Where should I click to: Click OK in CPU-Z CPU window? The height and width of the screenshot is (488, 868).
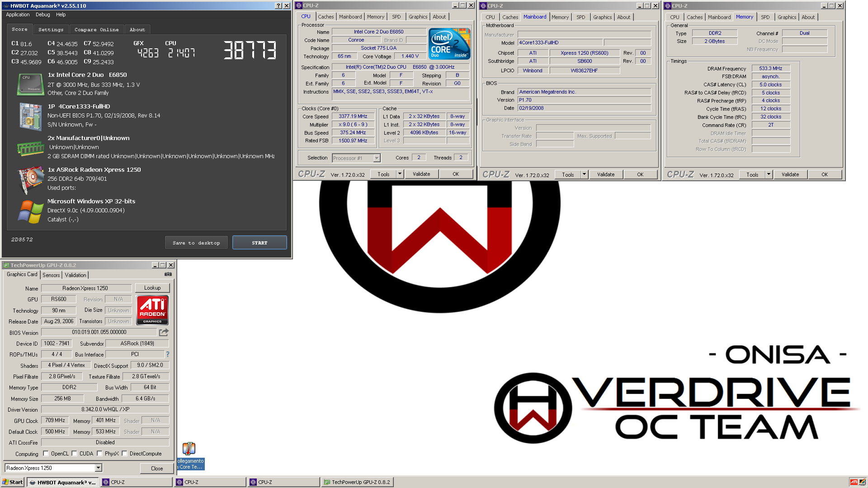pyautogui.click(x=456, y=174)
